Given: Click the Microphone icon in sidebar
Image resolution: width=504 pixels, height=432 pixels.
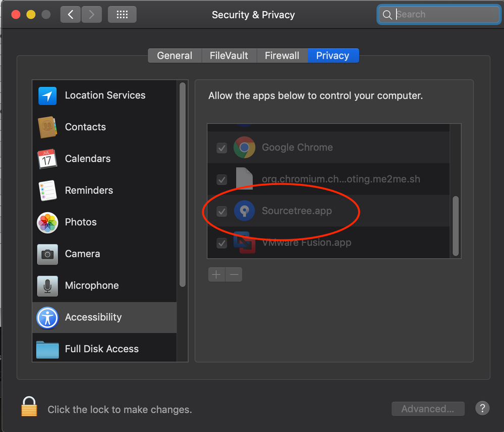Looking at the screenshot, I should pyautogui.click(x=47, y=285).
